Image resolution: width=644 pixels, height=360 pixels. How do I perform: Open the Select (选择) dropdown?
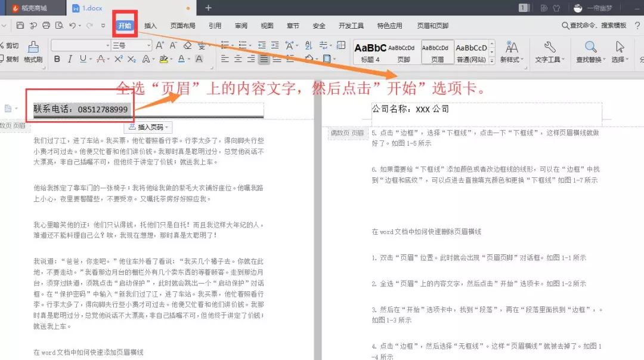620,53
